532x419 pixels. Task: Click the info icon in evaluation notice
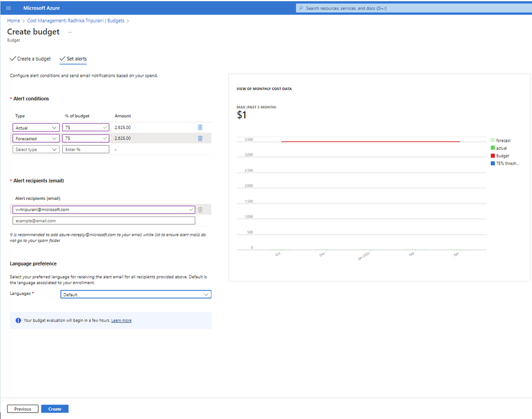[x=18, y=320]
